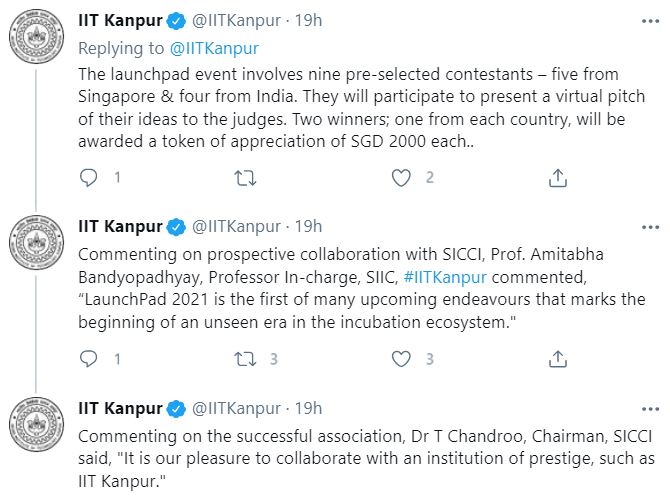
Task: Reply to the Prof. Amitabha Bandyopadhyay tweet
Action: (x=88, y=358)
